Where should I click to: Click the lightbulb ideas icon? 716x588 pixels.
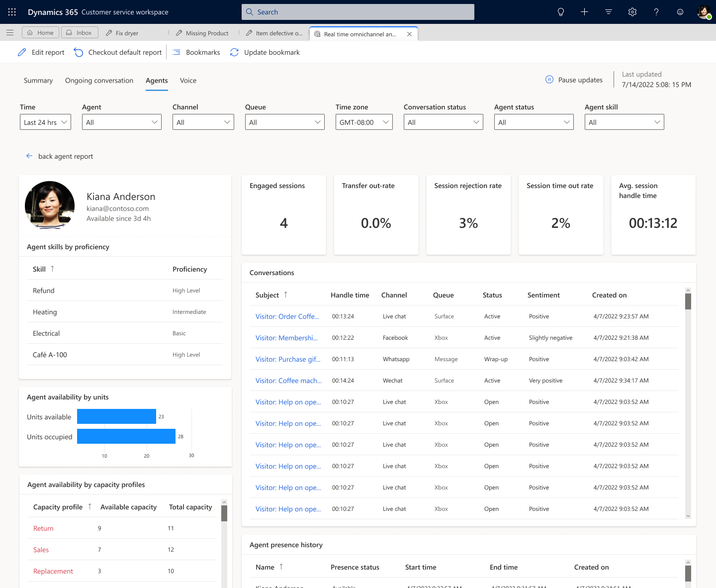561,12
